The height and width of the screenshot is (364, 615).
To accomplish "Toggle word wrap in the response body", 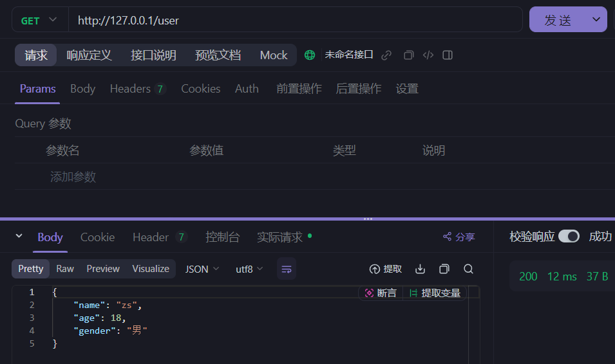I will tap(287, 269).
